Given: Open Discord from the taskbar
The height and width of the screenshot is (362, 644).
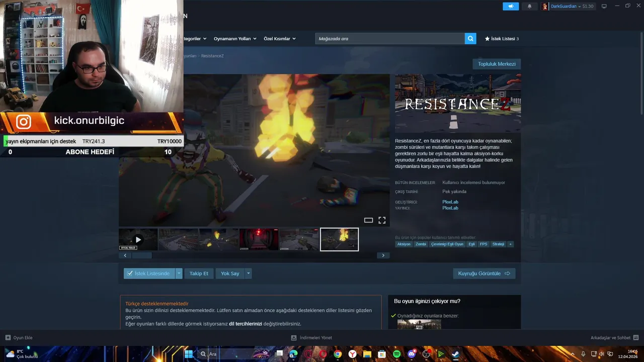Looking at the screenshot, I should [x=412, y=354].
